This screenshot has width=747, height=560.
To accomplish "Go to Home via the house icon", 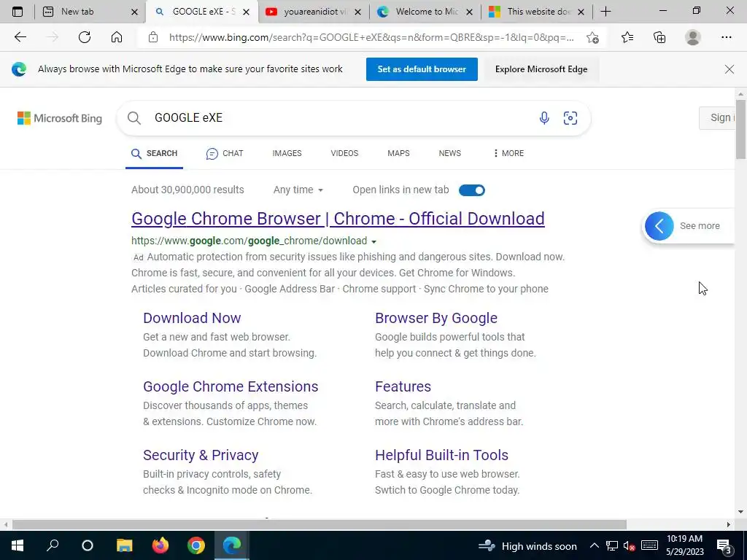I will click(117, 37).
